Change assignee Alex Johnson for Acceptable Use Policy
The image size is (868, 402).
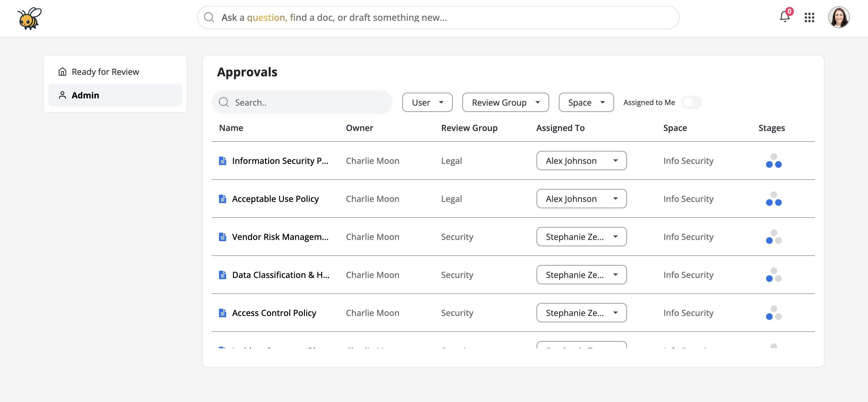pyautogui.click(x=581, y=199)
